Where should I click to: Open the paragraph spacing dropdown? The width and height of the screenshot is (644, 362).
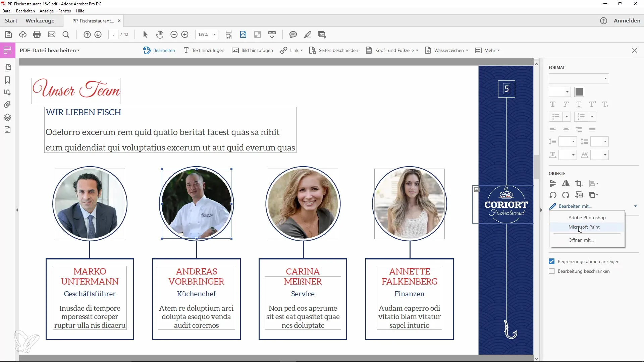pos(599,141)
